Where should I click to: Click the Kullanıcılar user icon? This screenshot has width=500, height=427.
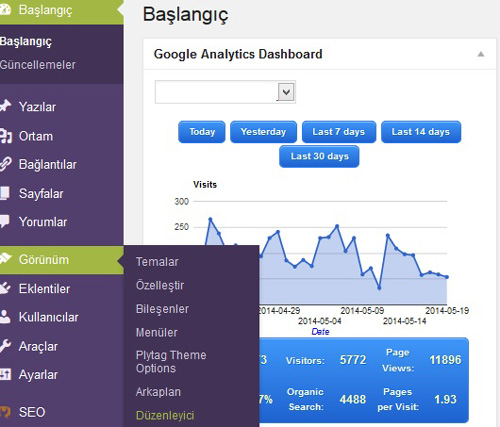point(5,317)
